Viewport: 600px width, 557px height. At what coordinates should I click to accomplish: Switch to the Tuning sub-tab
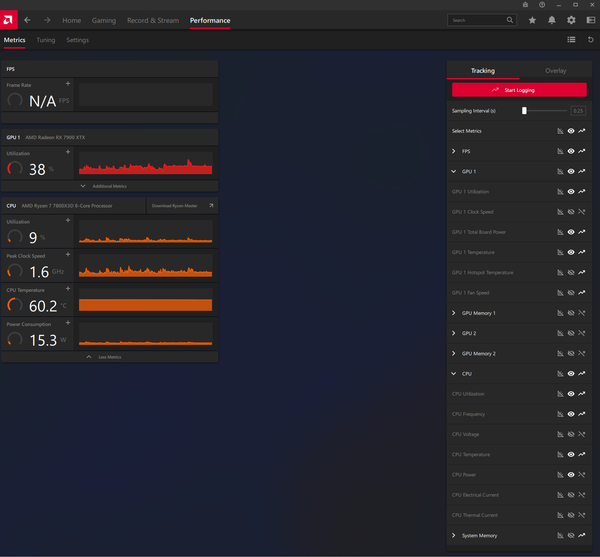46,40
